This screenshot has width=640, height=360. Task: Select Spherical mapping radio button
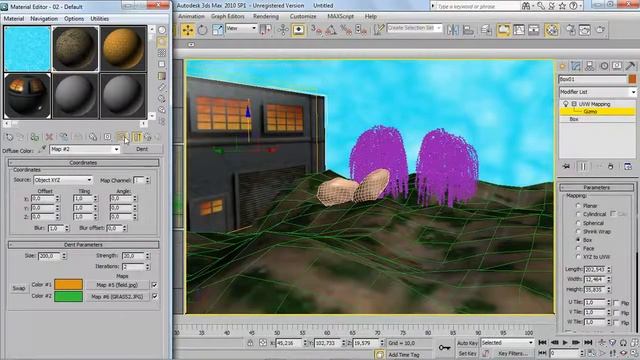(578, 223)
